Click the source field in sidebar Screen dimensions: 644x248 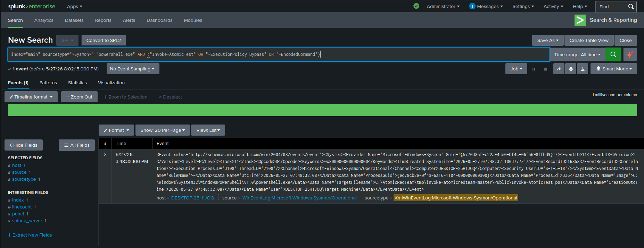19,172
